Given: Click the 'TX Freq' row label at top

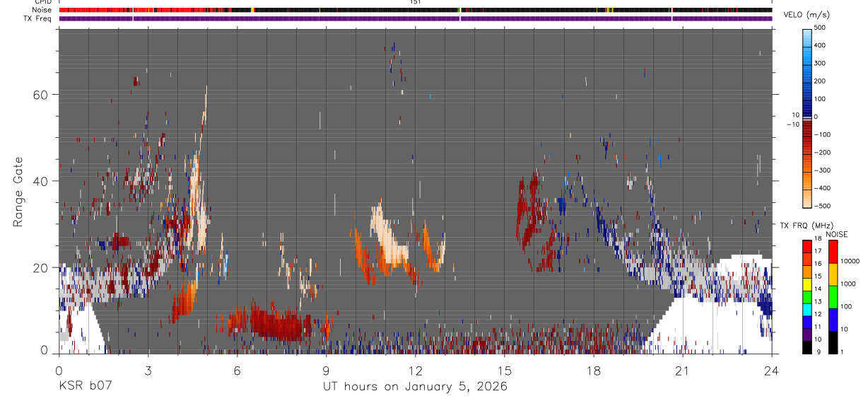Looking at the screenshot, I should (37, 18).
